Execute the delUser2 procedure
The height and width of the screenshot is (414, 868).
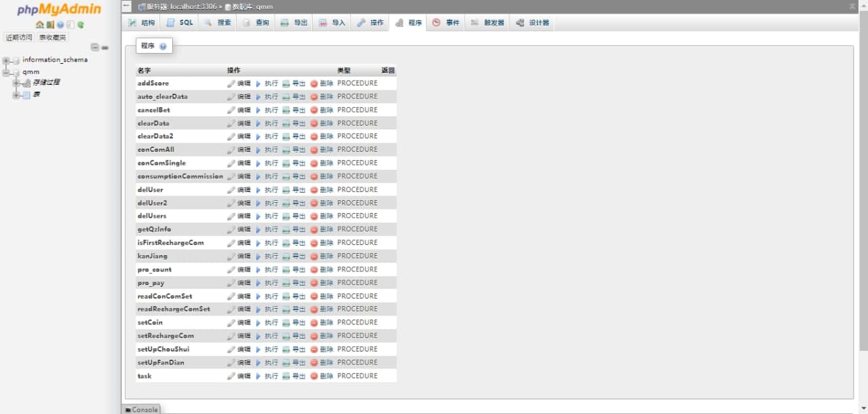267,203
